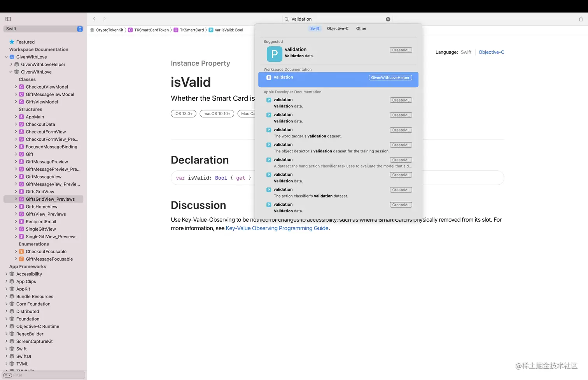588x380 pixels.
Task: Click TKSmartCardToken breadcrumb class icon
Action: pyautogui.click(x=130, y=30)
